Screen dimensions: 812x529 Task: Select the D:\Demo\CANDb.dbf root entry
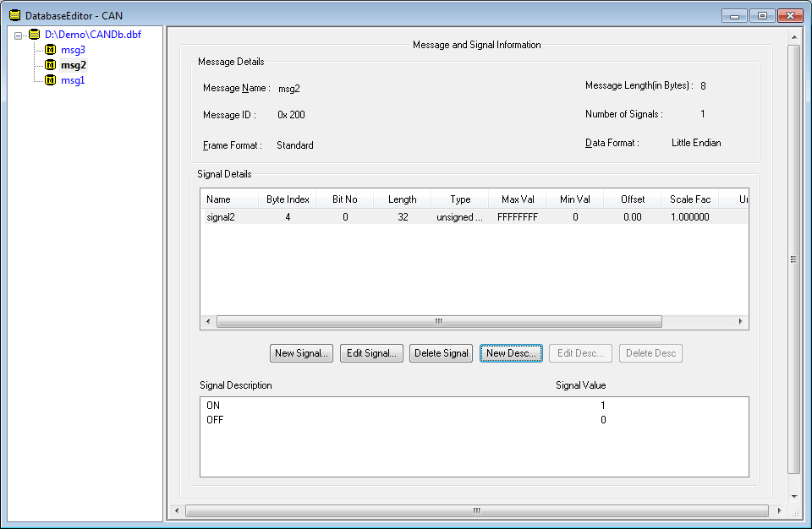(93, 35)
